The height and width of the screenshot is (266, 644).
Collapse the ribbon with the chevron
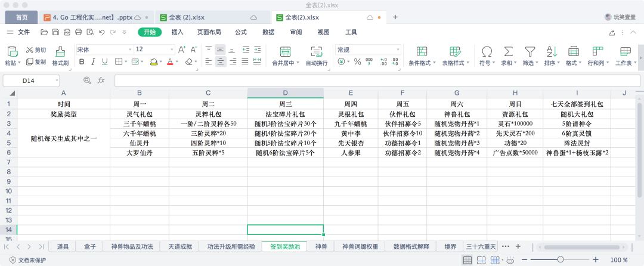point(634,32)
